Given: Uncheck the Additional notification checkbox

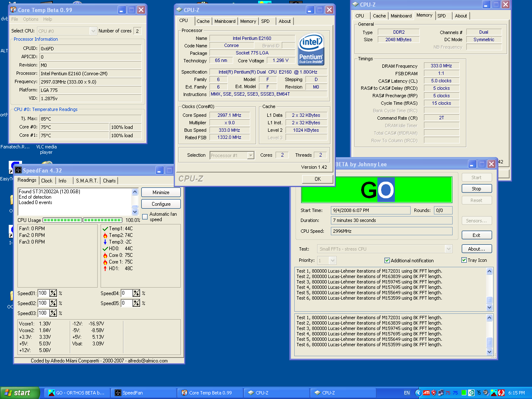Looking at the screenshot, I should click(387, 261).
